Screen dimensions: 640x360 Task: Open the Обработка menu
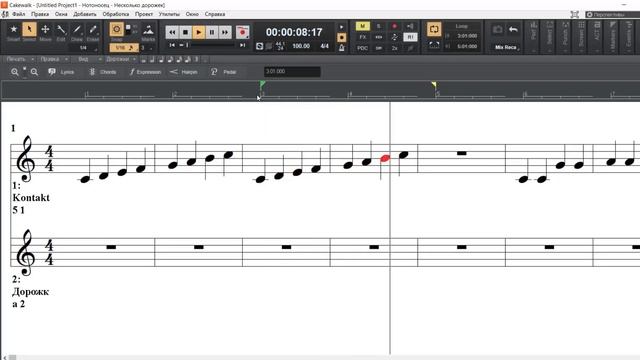coord(116,14)
